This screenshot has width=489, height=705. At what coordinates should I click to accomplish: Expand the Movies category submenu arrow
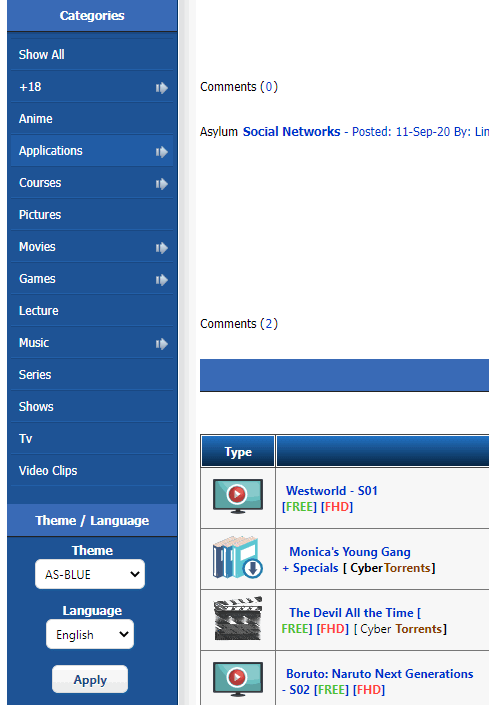tap(162, 248)
